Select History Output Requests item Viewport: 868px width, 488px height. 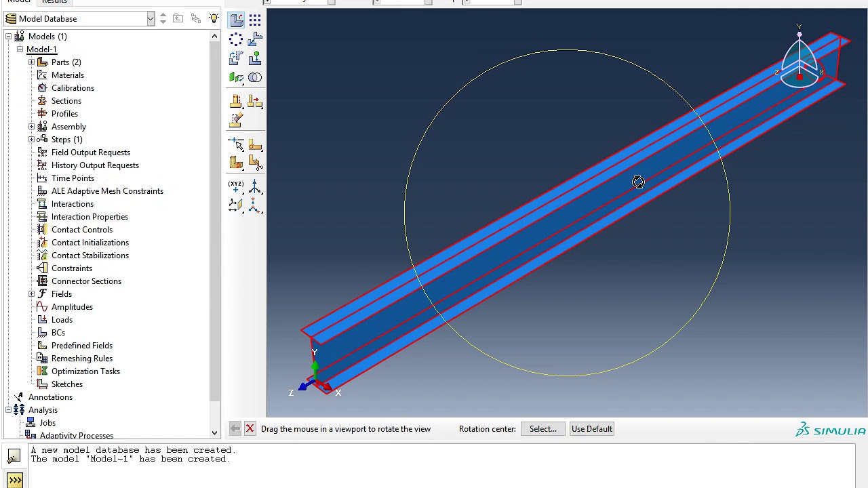pyautogui.click(x=95, y=165)
